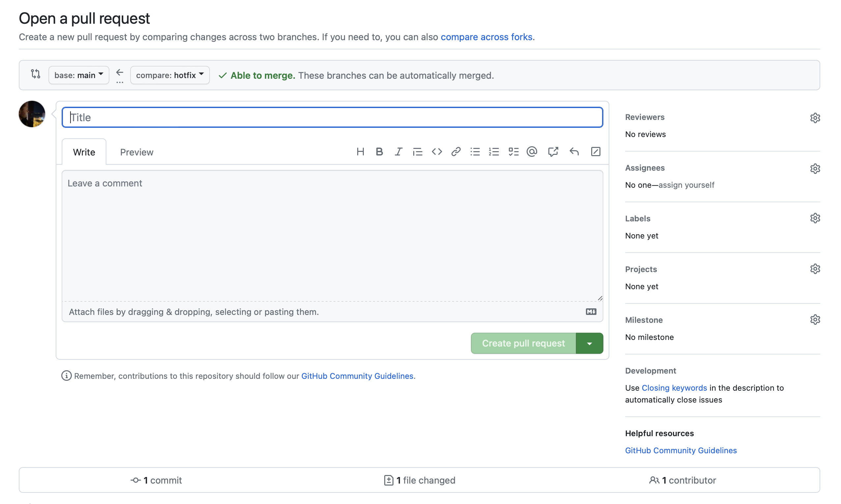Viewport: 841px width, 504px height.
Task: Switch to the Preview tab
Action: 136,152
